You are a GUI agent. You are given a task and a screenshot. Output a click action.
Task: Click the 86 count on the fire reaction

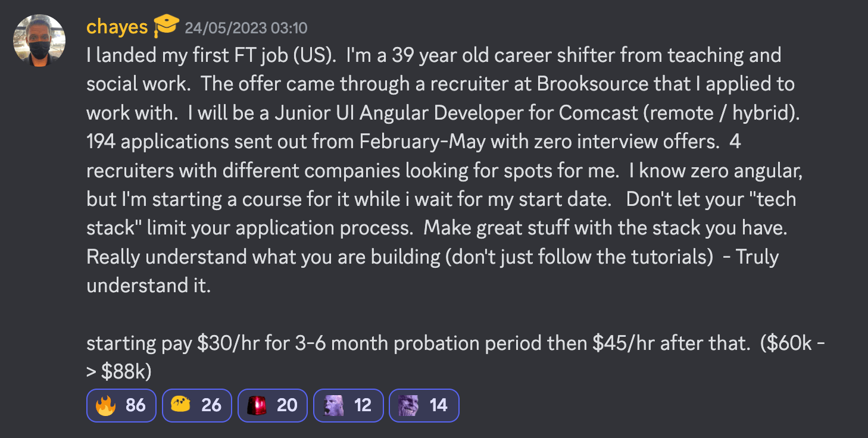pos(136,405)
